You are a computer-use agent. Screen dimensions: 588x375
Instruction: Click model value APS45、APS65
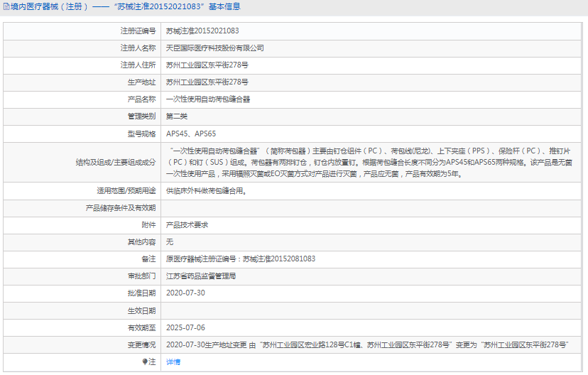[x=191, y=134]
